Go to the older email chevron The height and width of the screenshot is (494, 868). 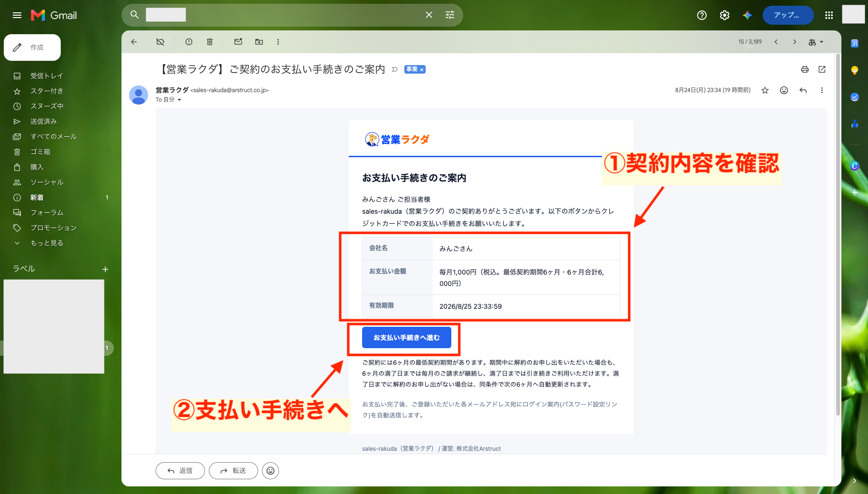click(x=795, y=42)
